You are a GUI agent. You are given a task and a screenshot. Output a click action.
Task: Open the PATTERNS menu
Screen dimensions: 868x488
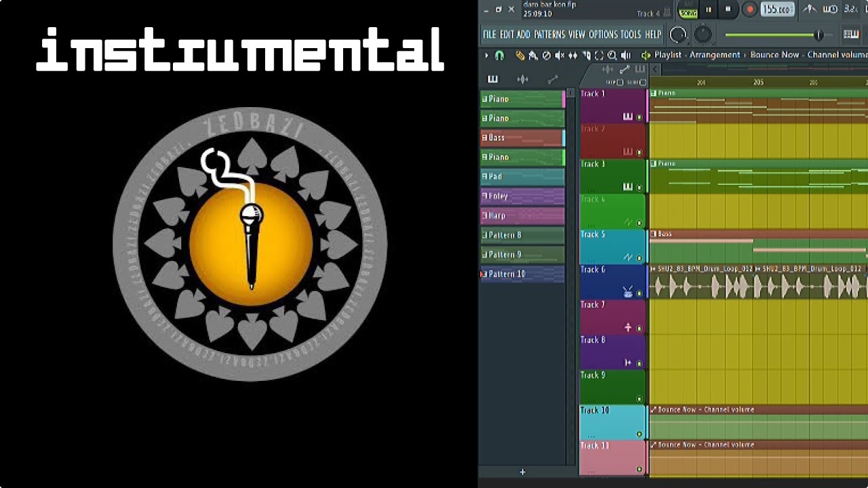coord(550,35)
